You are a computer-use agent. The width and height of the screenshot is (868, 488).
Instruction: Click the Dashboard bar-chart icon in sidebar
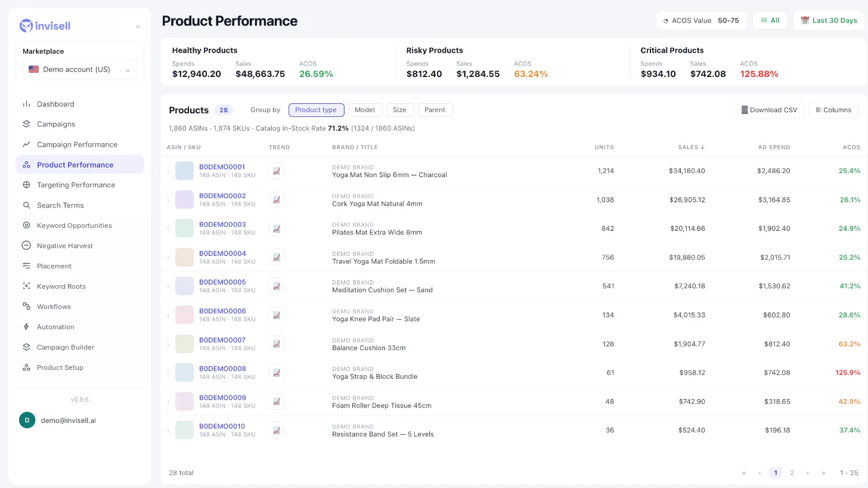coord(26,104)
